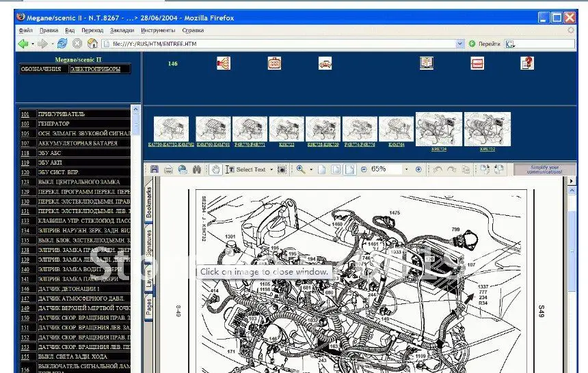Save a copy with the floppy disk icon

[x=154, y=169]
